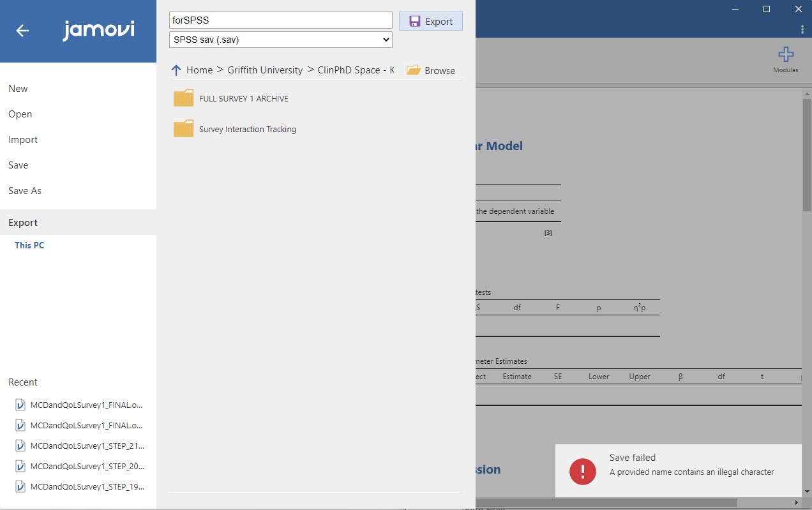Click the results vertical scrollbar thumb
This screenshot has width=812, height=510.
[807, 155]
